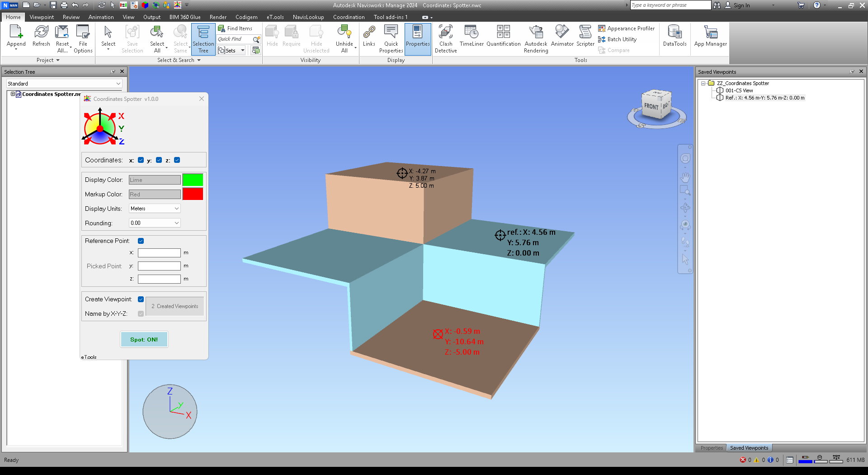Toggle the Selection Tree panel button
Image resolution: width=868 pixels, height=475 pixels.
tap(203, 39)
